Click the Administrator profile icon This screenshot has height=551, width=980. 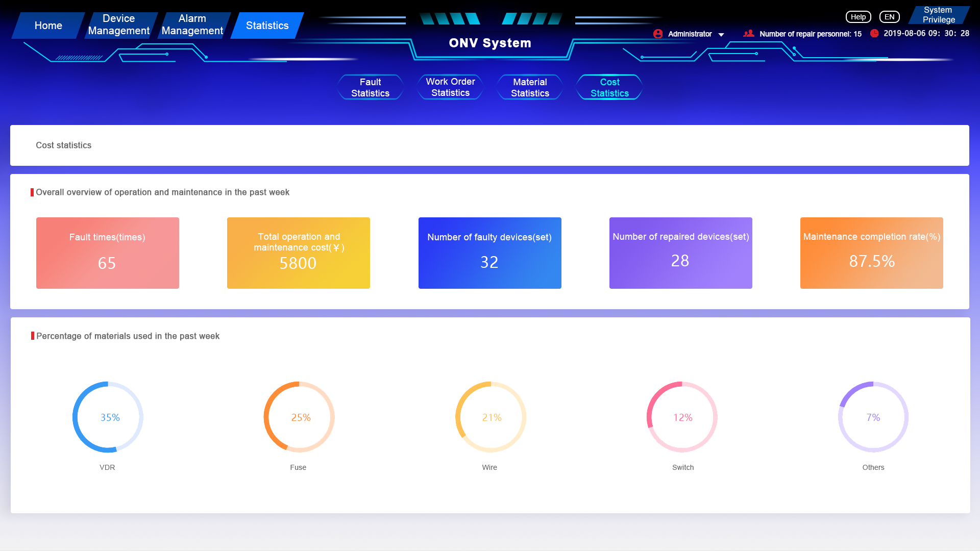(659, 33)
